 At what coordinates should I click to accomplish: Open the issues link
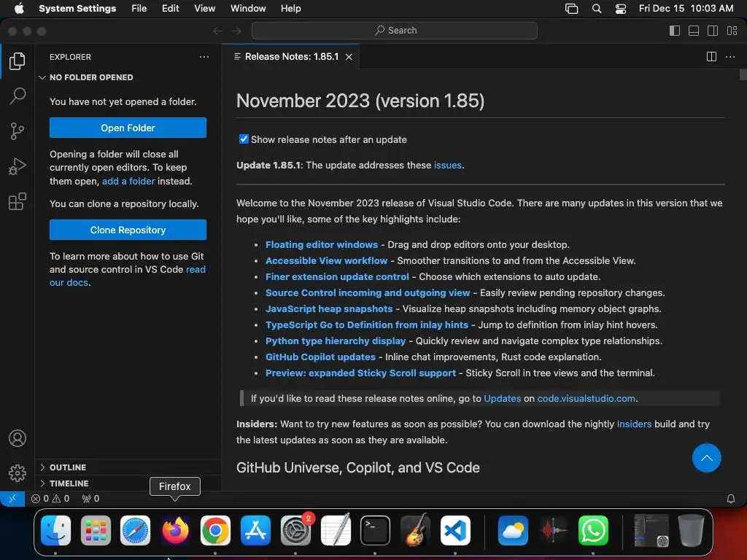pos(447,166)
